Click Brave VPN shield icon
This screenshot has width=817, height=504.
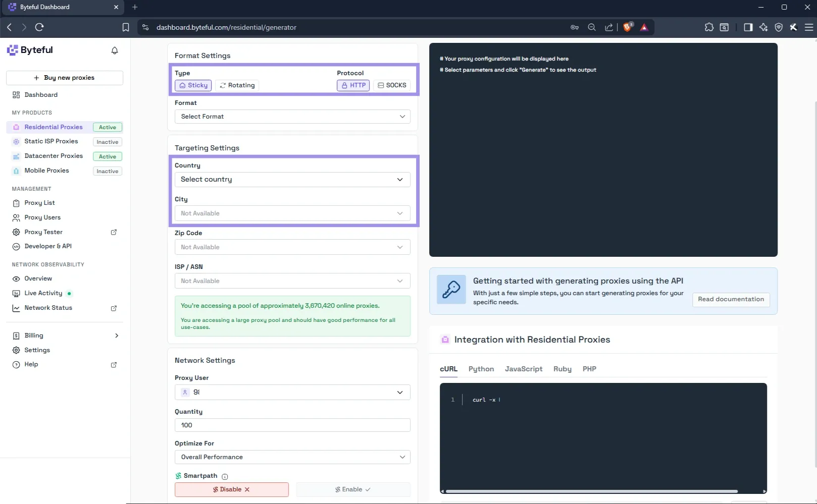click(x=779, y=27)
